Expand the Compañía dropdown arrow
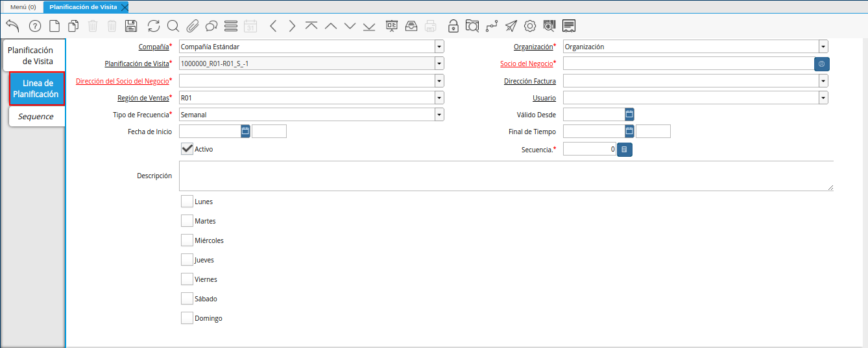 point(439,47)
